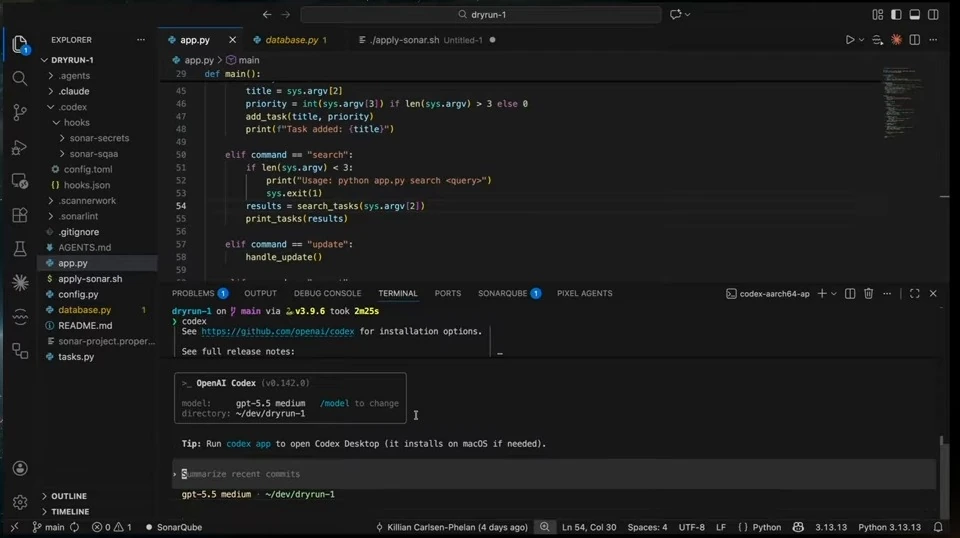The width and height of the screenshot is (960, 538).
Task: Open the Source Control view
Action: pyautogui.click(x=20, y=112)
